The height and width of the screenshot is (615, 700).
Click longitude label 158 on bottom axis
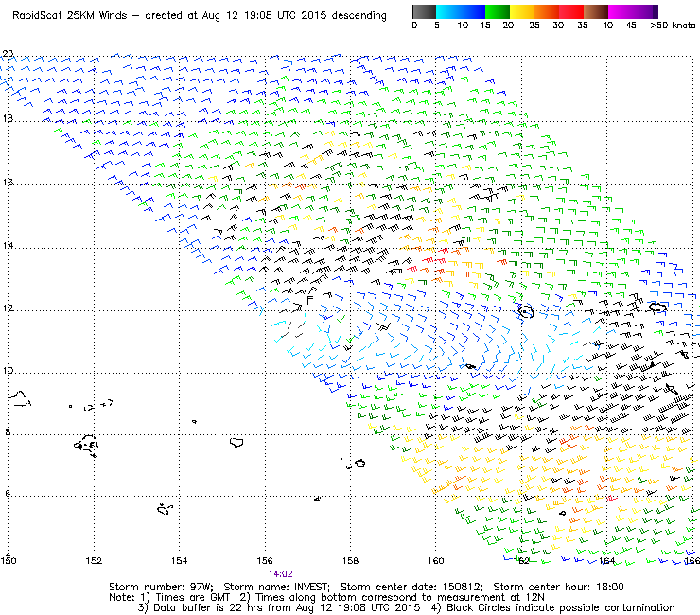[350, 561]
